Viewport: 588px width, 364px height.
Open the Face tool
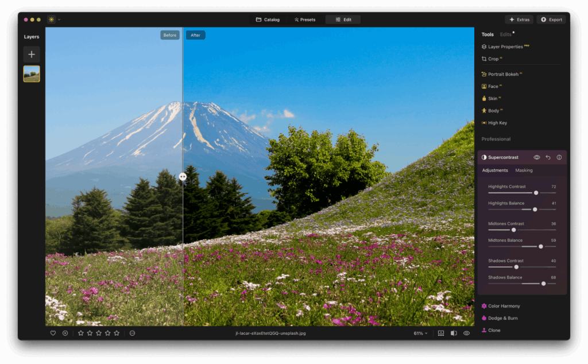pyautogui.click(x=495, y=86)
